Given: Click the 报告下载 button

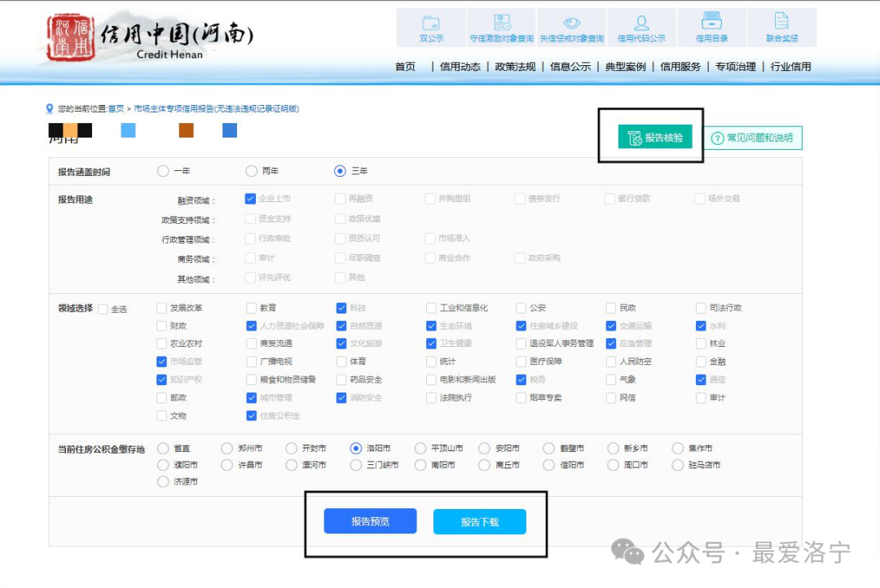Looking at the screenshot, I should point(480,522).
